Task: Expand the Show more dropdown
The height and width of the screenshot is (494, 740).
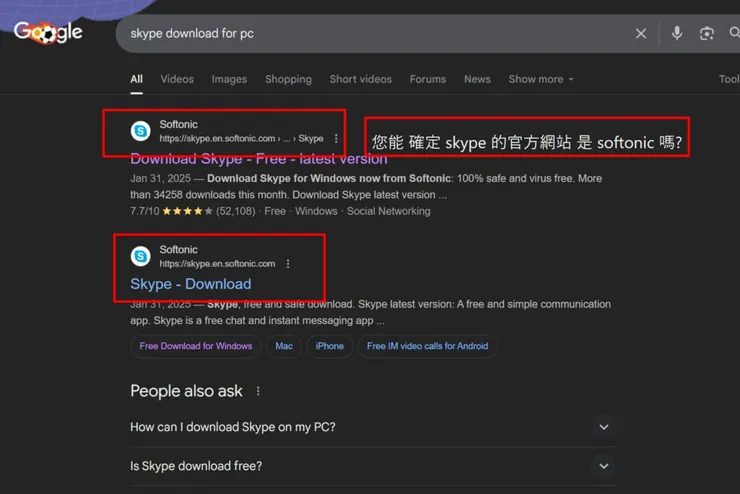Action: pyautogui.click(x=541, y=79)
